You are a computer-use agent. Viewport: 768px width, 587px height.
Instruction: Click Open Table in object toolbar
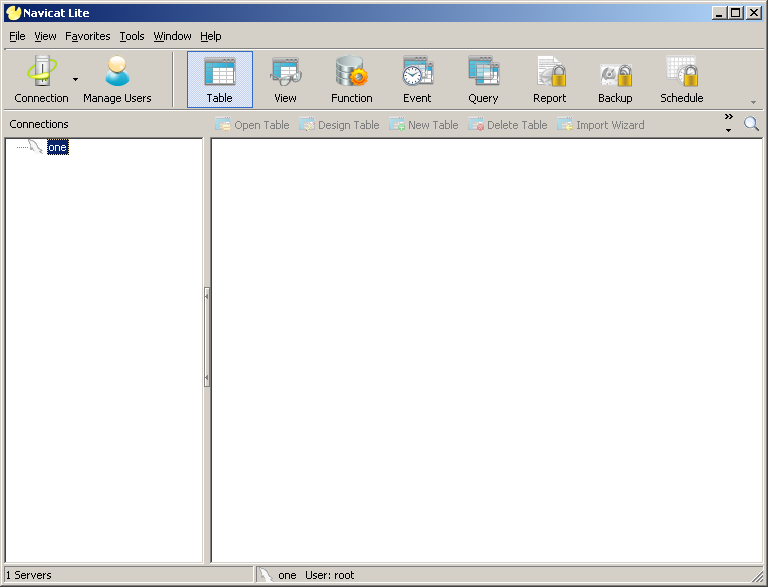pos(252,125)
